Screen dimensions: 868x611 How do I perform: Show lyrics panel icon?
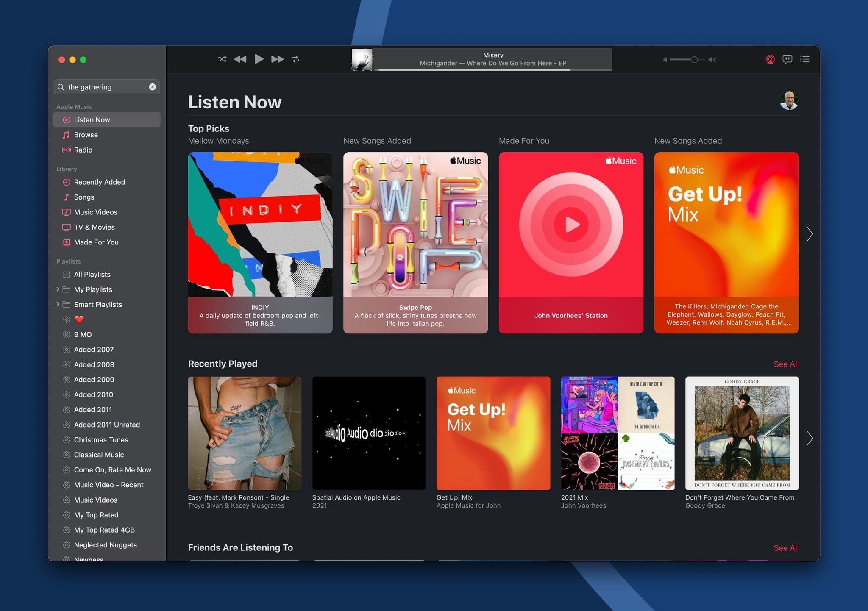787,59
